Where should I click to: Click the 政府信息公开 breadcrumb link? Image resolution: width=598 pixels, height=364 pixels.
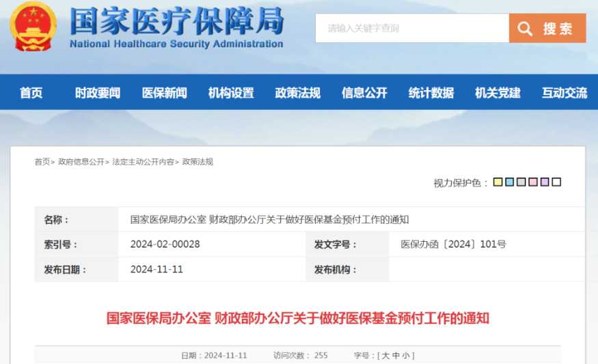click(81, 162)
